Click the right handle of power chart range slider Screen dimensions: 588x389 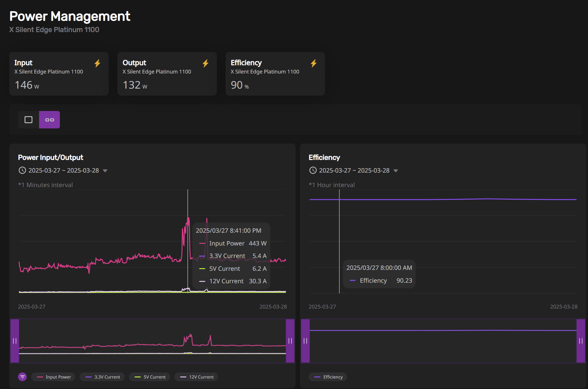tap(290, 341)
